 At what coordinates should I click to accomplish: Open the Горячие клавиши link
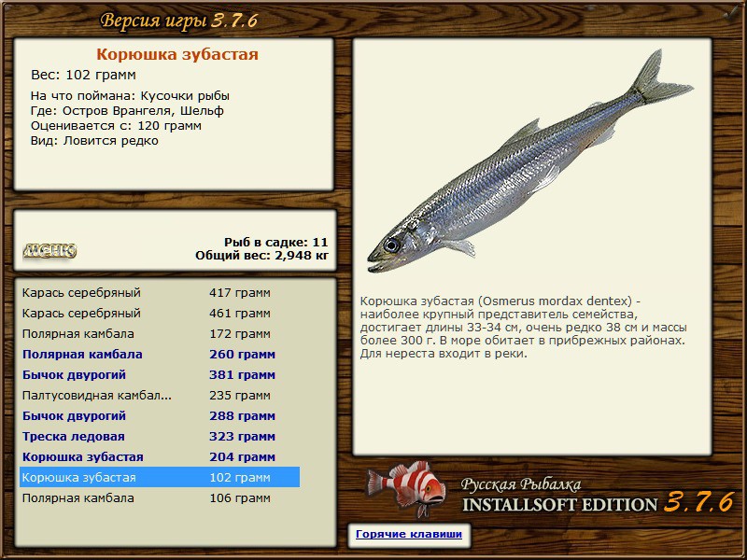coord(409,534)
